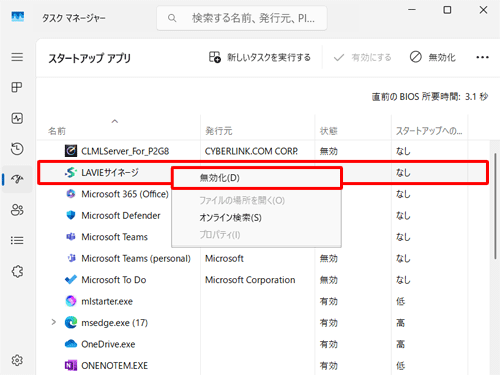This screenshot has width=500, height=375.
Task: Open the hamburger navigation menu
Action: point(17,57)
